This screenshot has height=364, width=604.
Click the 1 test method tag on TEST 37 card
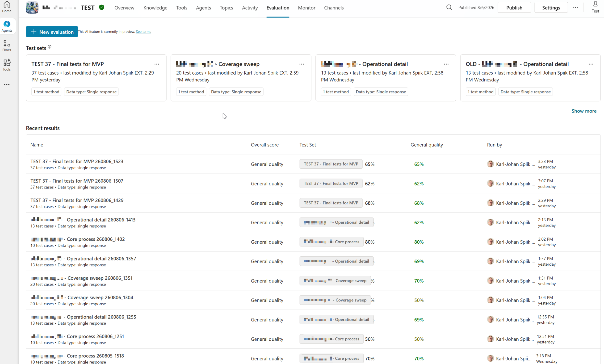click(46, 92)
